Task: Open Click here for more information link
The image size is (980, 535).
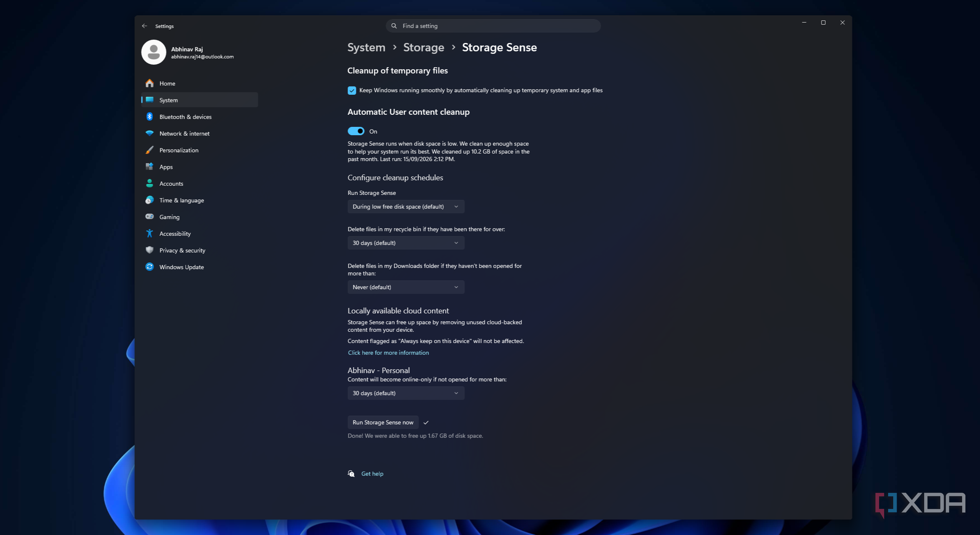Action: (x=388, y=353)
